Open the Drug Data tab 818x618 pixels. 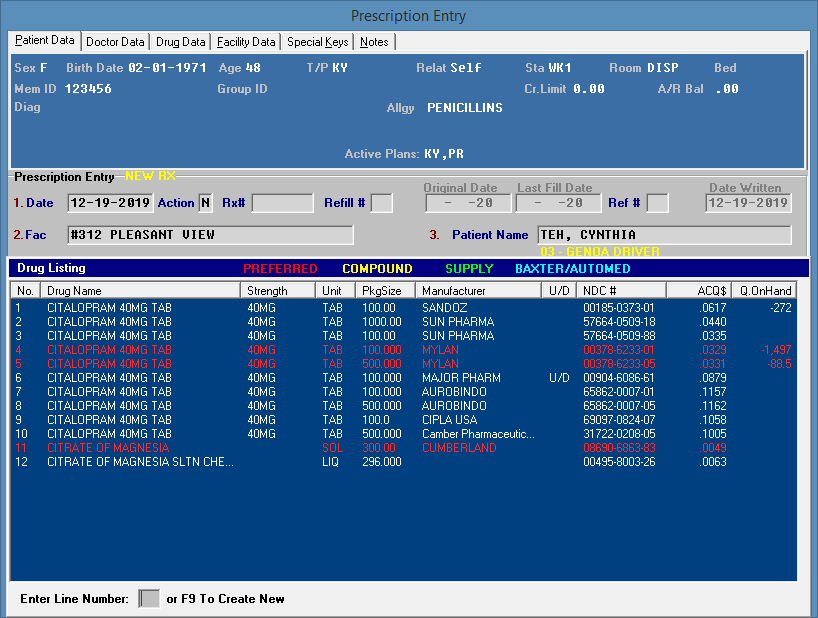(181, 42)
